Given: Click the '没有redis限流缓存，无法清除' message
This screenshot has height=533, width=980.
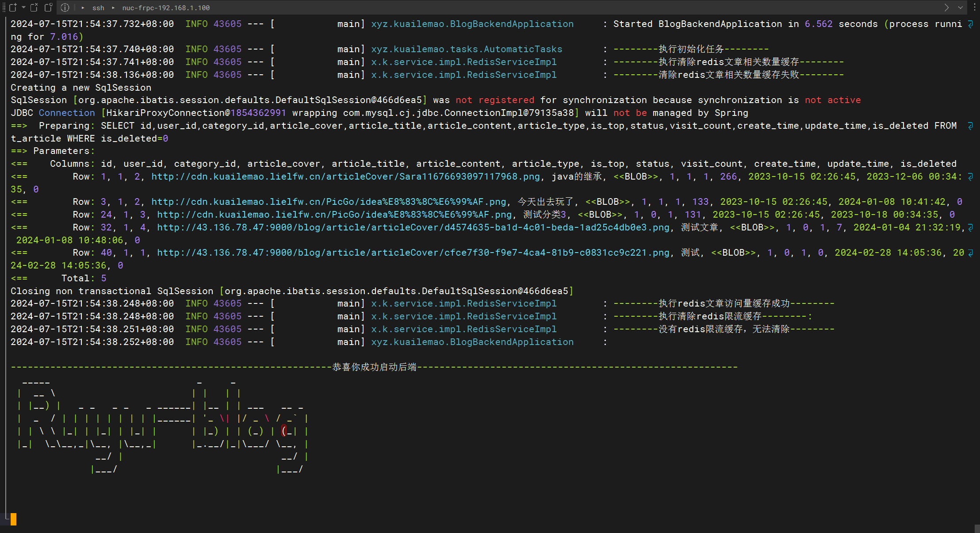Looking at the screenshot, I should click(724, 329).
